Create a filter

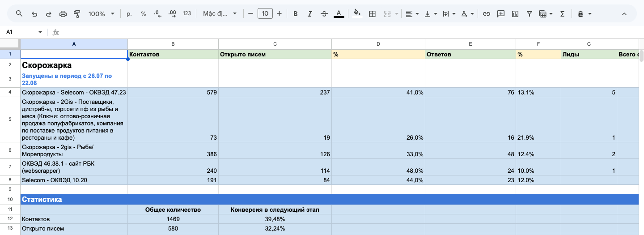pos(530,14)
